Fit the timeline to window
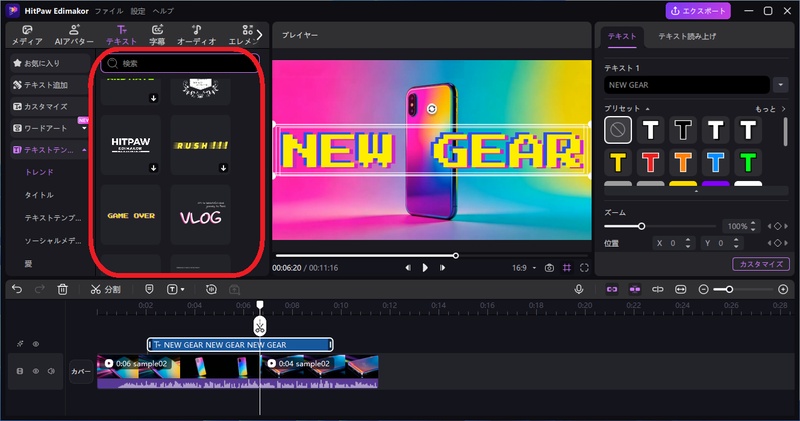The width and height of the screenshot is (800, 421). pos(681,289)
